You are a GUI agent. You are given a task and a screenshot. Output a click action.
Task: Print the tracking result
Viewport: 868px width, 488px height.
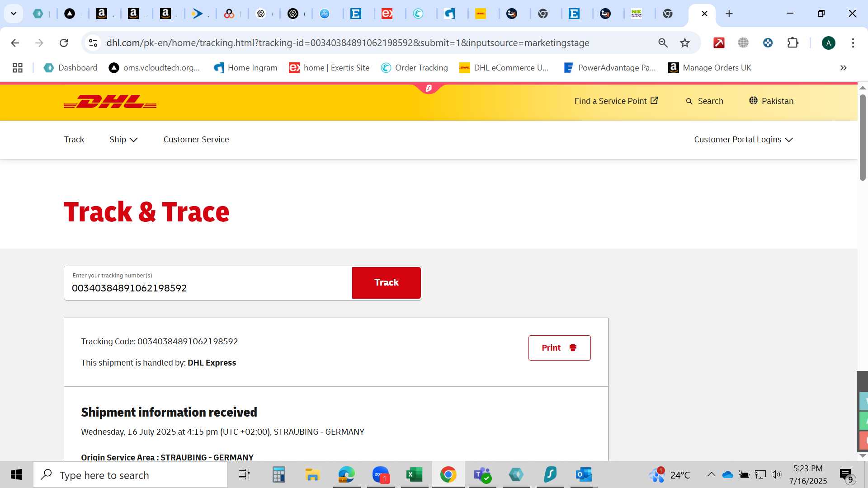[x=559, y=348]
